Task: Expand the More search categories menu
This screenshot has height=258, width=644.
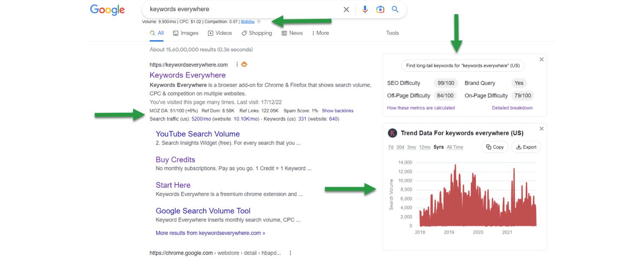Action: (320, 33)
